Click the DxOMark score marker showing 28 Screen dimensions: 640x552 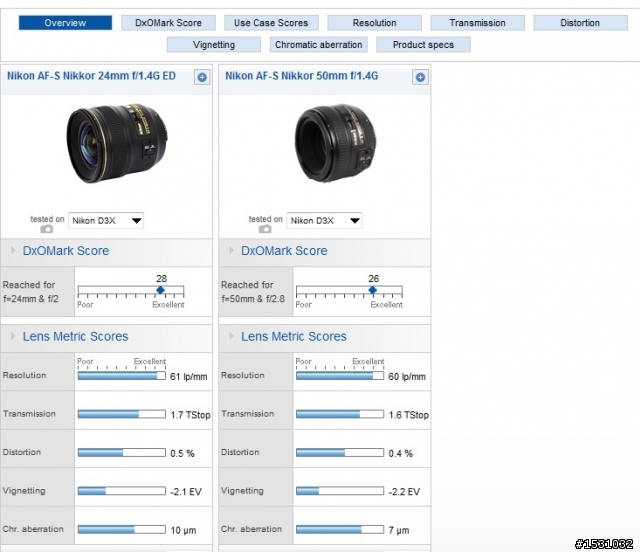click(x=160, y=290)
